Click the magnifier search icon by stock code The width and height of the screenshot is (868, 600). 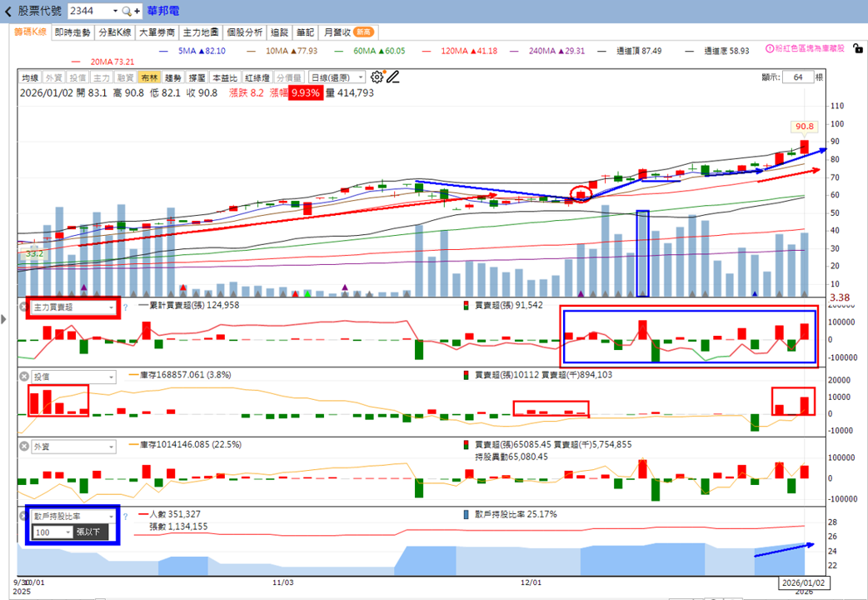[127, 11]
